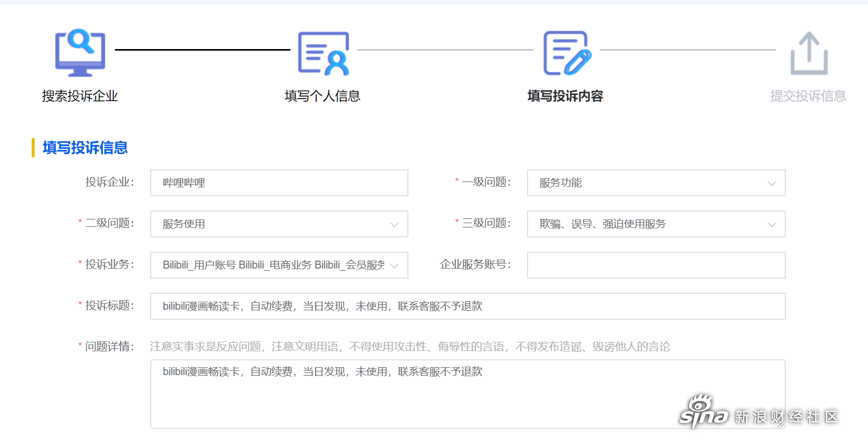
Task: Click the 投诉企业 field containing 哔哩哔哩
Action: pyautogui.click(x=279, y=183)
